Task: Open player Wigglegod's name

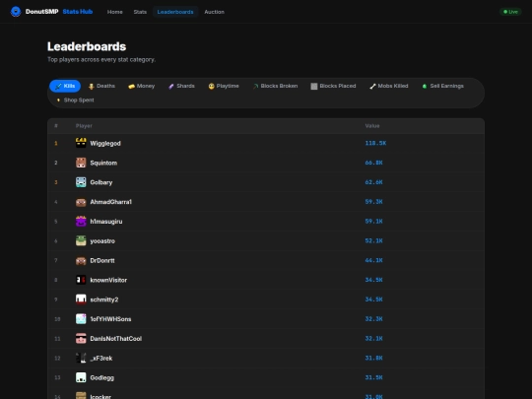Action: [x=105, y=143]
